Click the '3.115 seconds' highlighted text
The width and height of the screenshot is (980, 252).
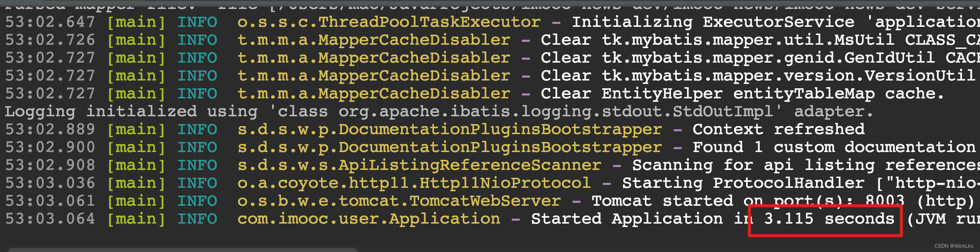click(x=829, y=219)
